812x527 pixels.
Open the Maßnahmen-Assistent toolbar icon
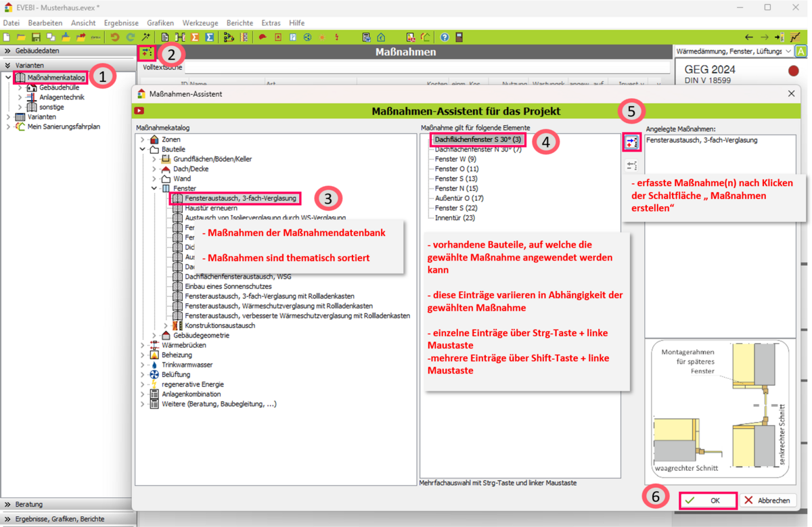click(x=146, y=52)
